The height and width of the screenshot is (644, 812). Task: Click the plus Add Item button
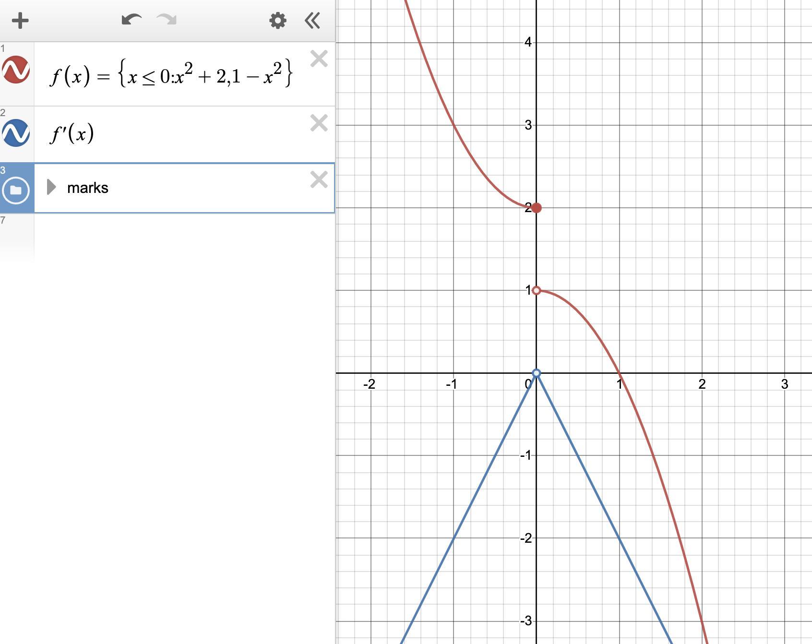tap(20, 21)
